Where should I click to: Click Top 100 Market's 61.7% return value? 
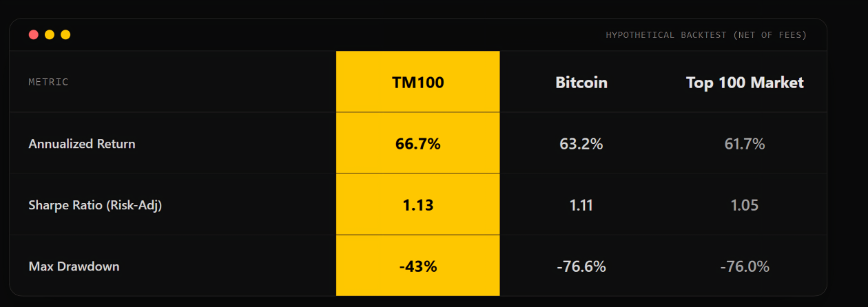(x=745, y=144)
